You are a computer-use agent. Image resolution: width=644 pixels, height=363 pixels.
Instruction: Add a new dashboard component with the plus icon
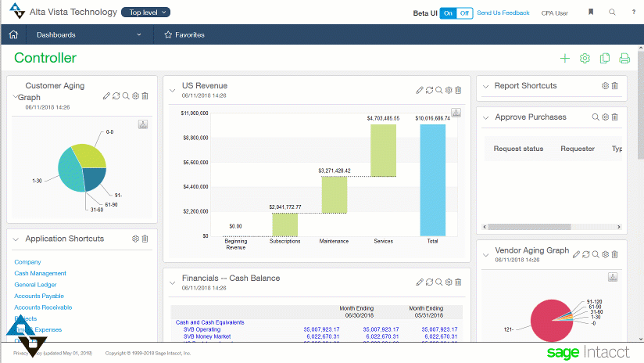tap(565, 59)
